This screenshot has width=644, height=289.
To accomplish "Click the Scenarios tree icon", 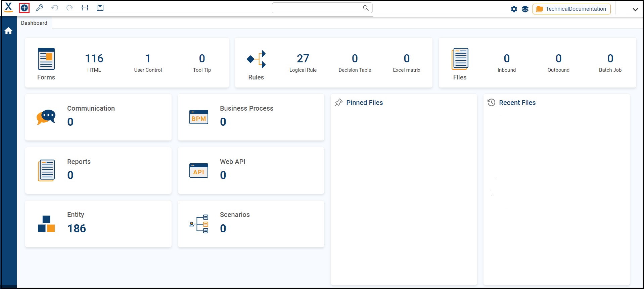I will [x=199, y=224].
